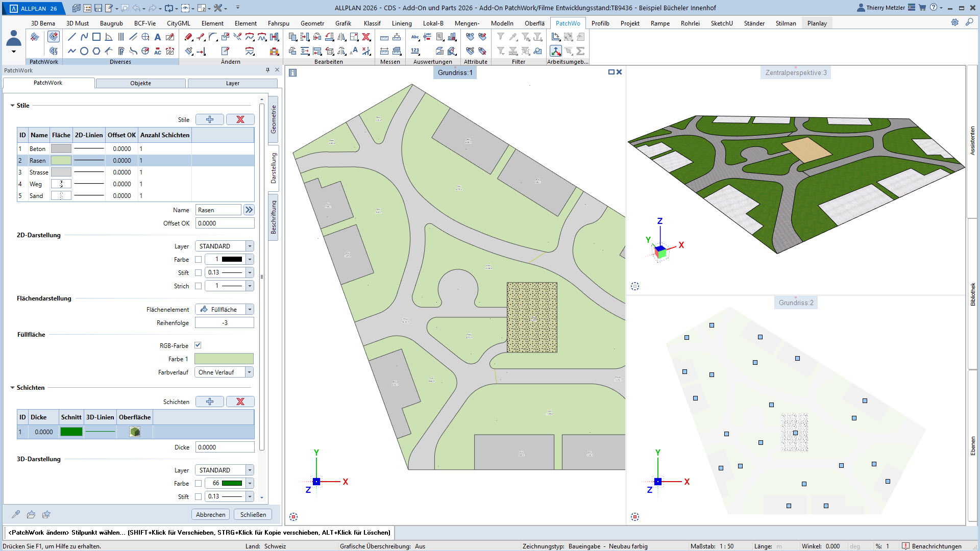Click the Abbrechen button
980x551 pixels.
pos(210,514)
